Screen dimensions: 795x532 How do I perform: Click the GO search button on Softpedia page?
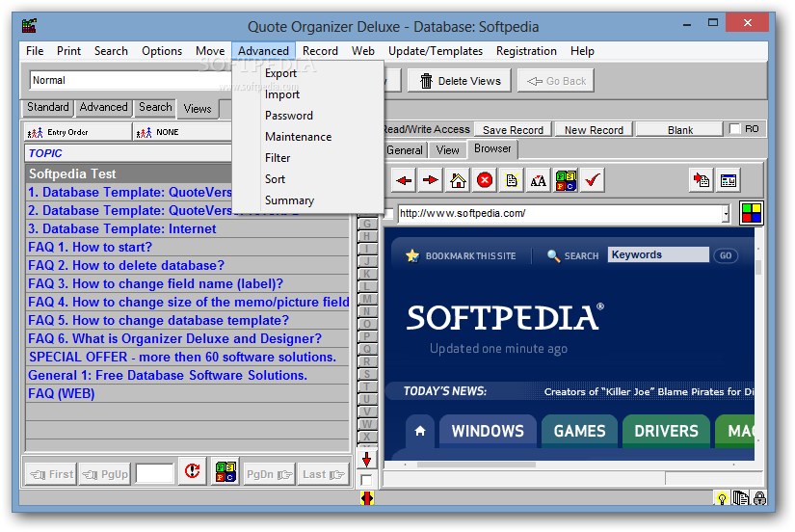click(726, 255)
